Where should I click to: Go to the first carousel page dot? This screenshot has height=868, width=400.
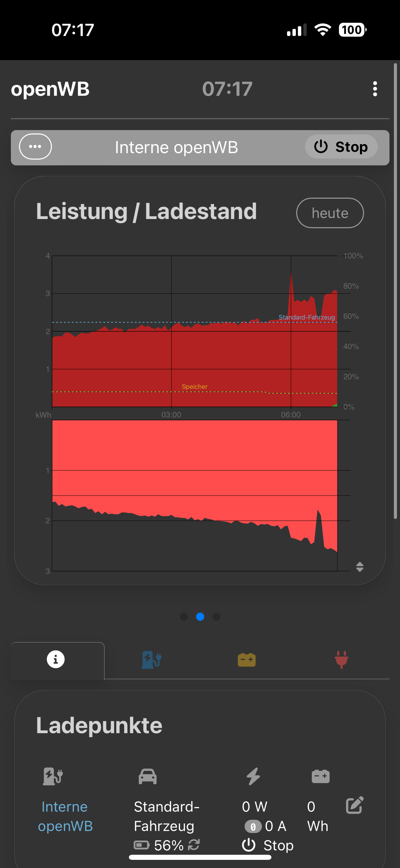click(x=184, y=616)
